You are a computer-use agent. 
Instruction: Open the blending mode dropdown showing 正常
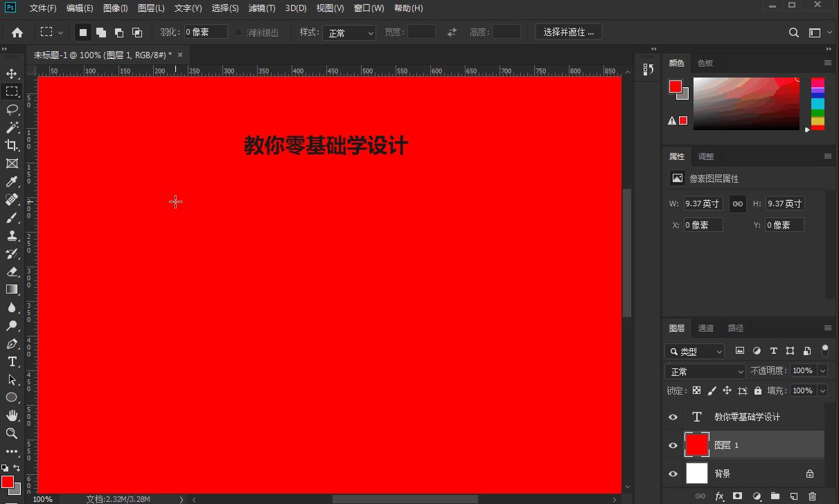(705, 371)
